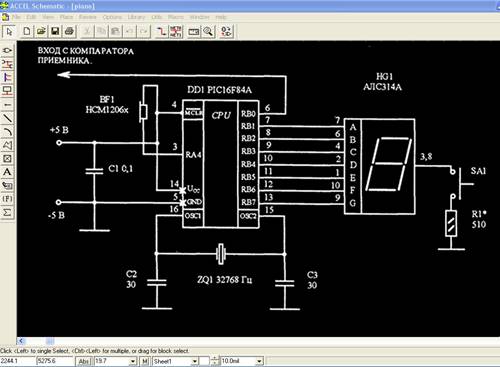Image resolution: width=500 pixels, height=367 pixels.
Task: Pick the Place Text A tool
Action: (7, 172)
